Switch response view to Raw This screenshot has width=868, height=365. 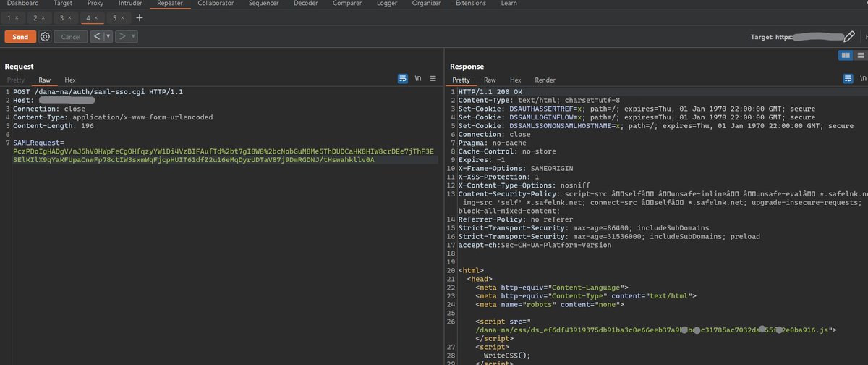(490, 80)
